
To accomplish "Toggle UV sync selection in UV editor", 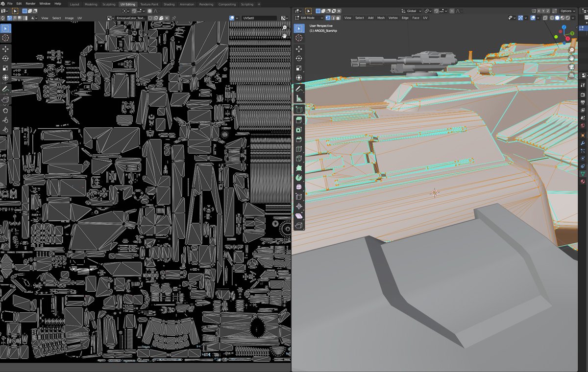I will click(x=4, y=18).
